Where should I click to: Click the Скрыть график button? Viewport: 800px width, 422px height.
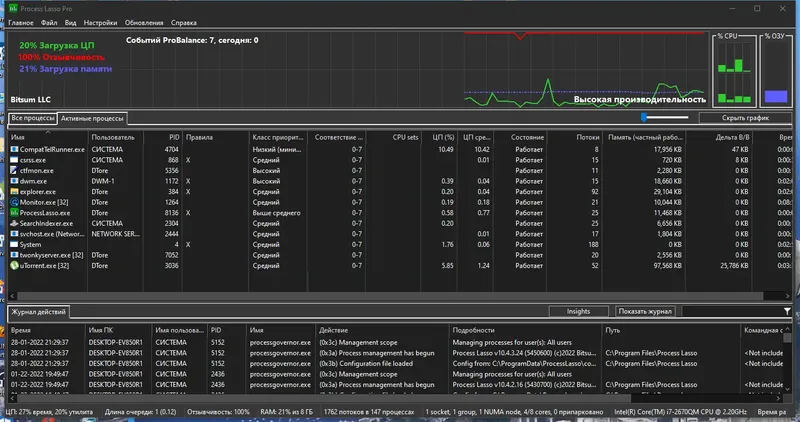click(x=745, y=118)
